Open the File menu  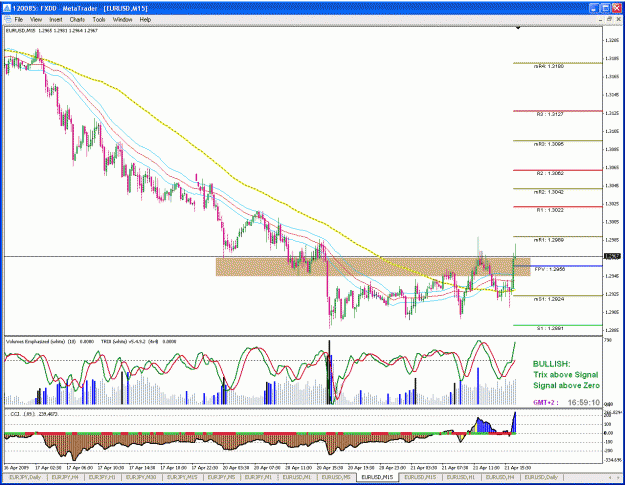(19, 19)
